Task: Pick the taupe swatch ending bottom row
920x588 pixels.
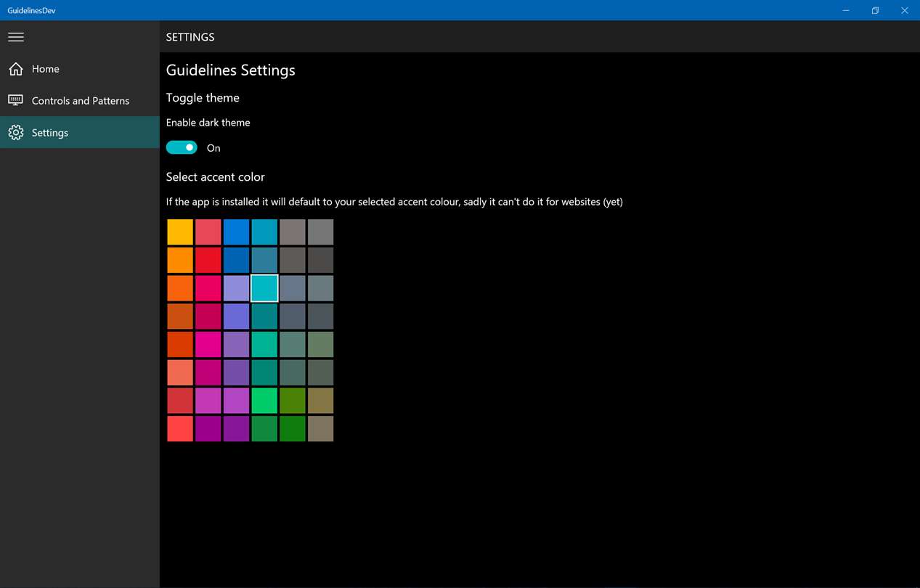Action: pyautogui.click(x=320, y=428)
